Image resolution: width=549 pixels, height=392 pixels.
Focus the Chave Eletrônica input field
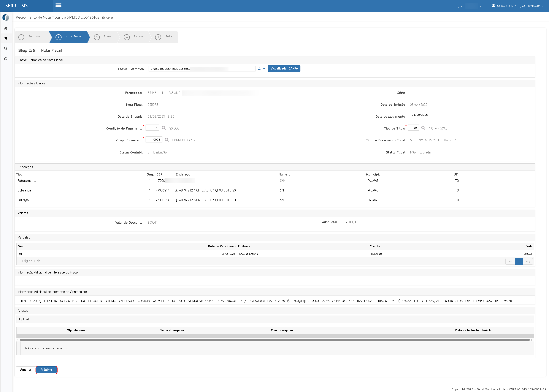tap(202, 69)
